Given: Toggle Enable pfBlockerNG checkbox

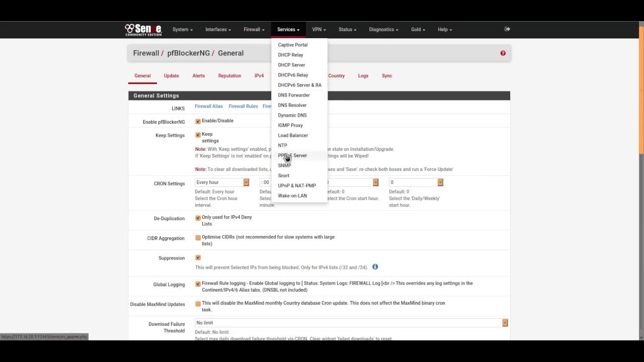Looking at the screenshot, I should click(198, 121).
